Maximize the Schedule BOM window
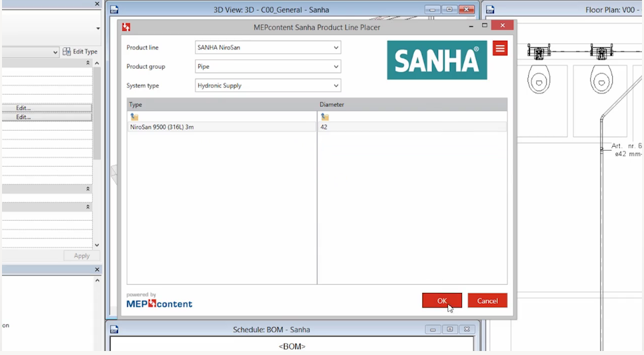This screenshot has width=644, height=355. 450,330
